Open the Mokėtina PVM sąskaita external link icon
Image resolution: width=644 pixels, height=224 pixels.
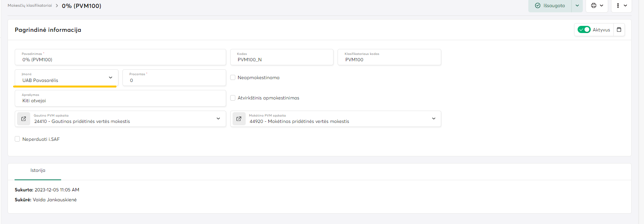239,119
